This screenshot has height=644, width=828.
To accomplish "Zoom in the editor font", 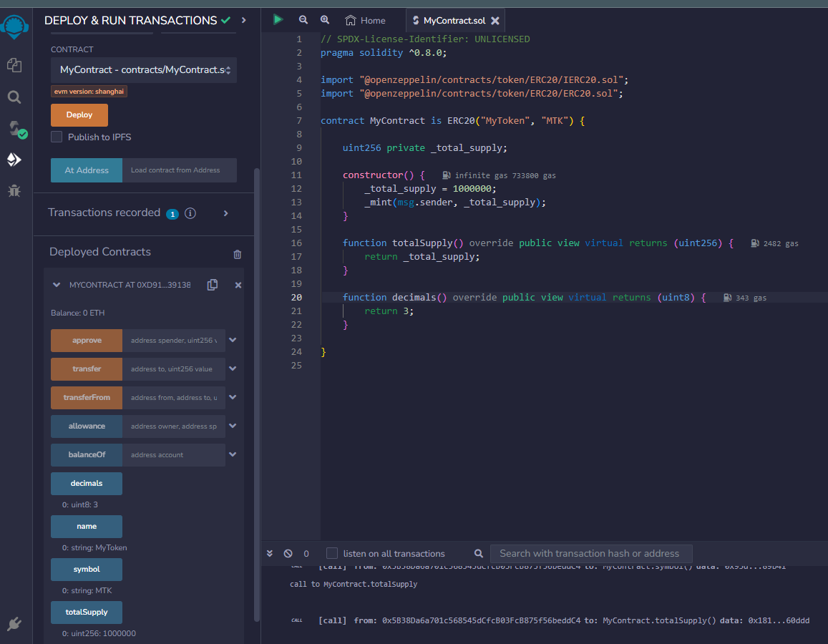I will click(325, 19).
